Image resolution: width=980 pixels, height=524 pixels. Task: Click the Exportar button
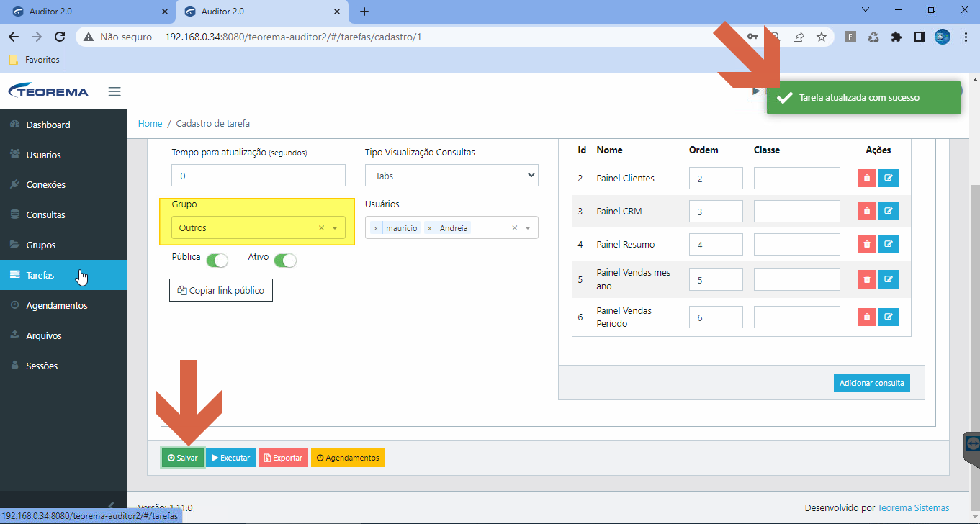point(283,458)
